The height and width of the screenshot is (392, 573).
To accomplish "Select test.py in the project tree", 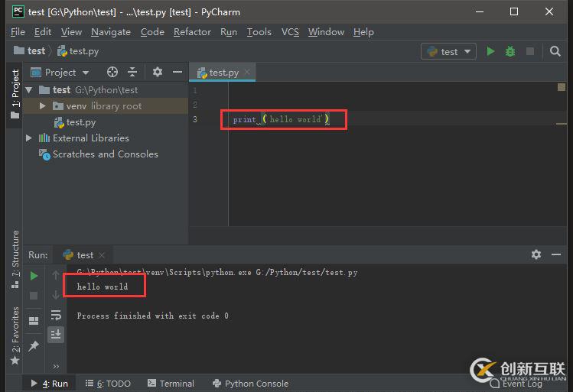I will (80, 122).
